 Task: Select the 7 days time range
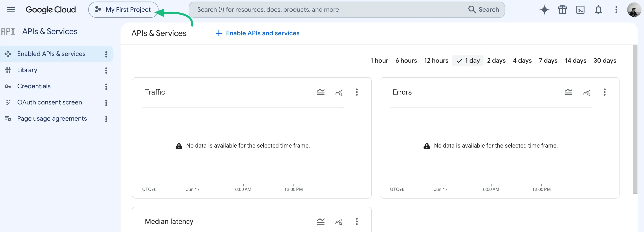(x=548, y=60)
